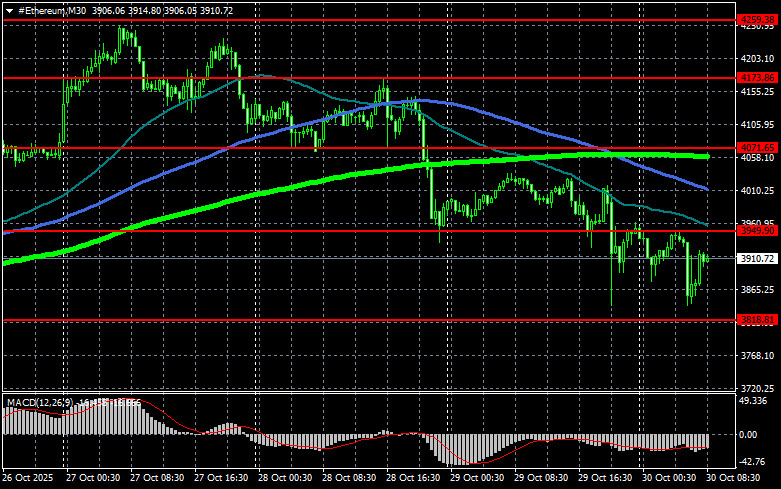Image resolution: width=781 pixels, height=489 pixels.
Task: Select time label 26 Oct 2025
Action: pos(28,478)
